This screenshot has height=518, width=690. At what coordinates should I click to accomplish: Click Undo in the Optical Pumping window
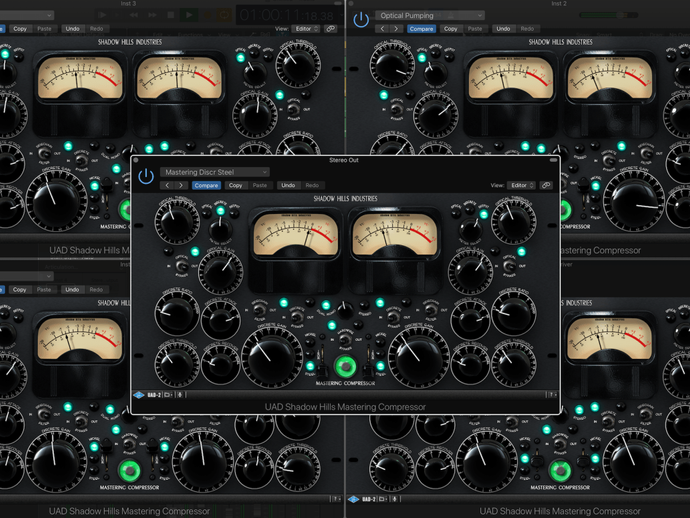coord(503,29)
